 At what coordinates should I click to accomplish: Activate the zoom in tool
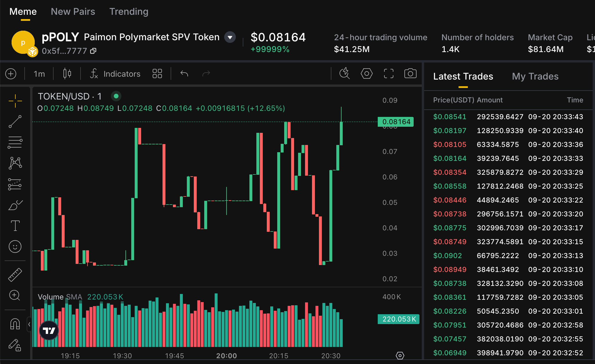(x=15, y=295)
